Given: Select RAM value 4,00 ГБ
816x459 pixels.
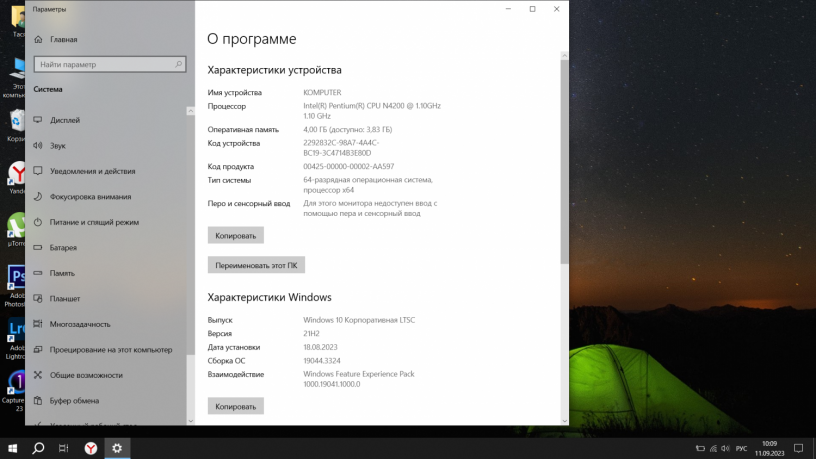Looking at the screenshot, I should pyautogui.click(x=315, y=130).
